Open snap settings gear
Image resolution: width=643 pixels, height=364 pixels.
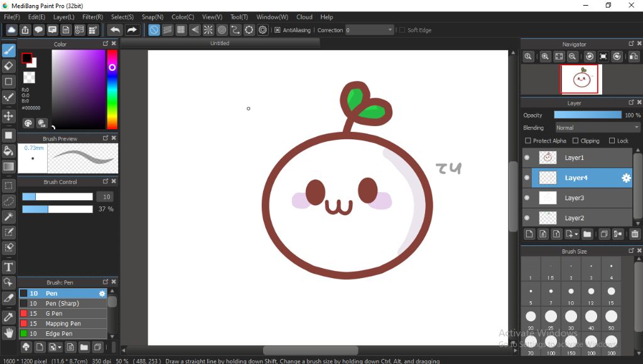point(263,30)
